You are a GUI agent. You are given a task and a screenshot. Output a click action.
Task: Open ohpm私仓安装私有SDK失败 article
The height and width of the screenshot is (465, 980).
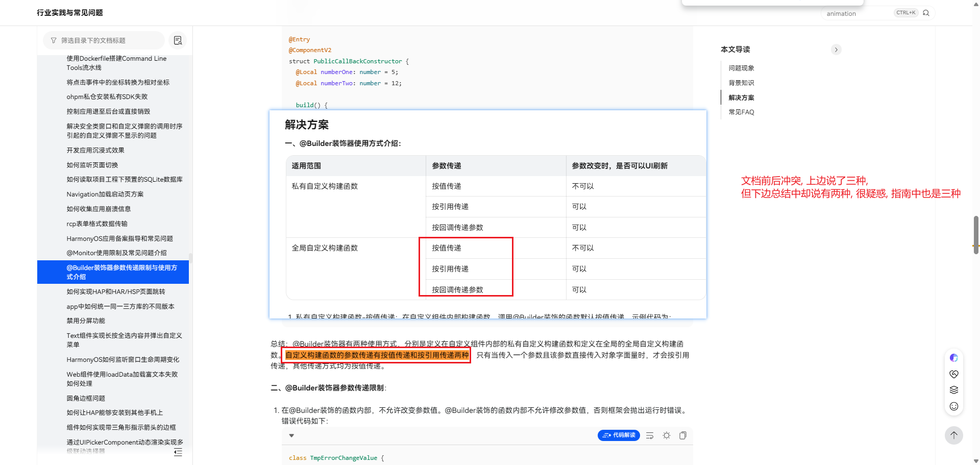point(107,96)
